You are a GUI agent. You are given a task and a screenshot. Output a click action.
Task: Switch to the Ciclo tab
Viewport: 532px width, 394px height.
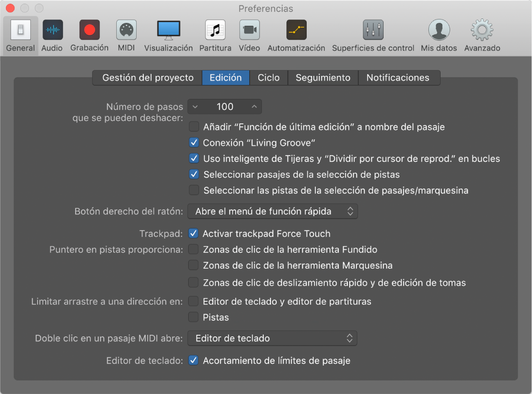(x=268, y=78)
